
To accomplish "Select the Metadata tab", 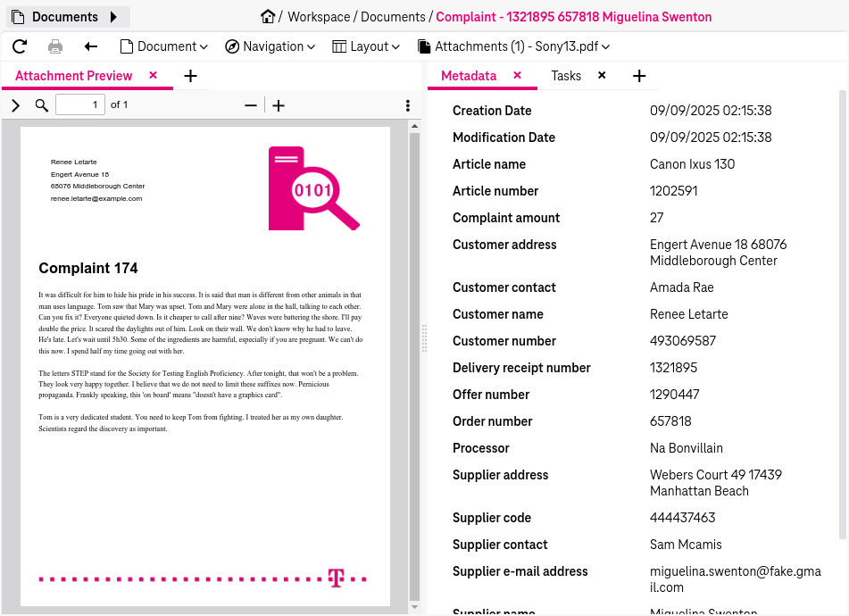I will 469,76.
